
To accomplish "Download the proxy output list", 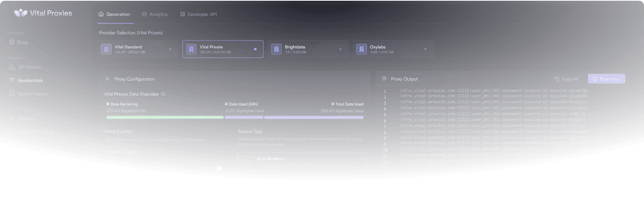I will (x=606, y=79).
